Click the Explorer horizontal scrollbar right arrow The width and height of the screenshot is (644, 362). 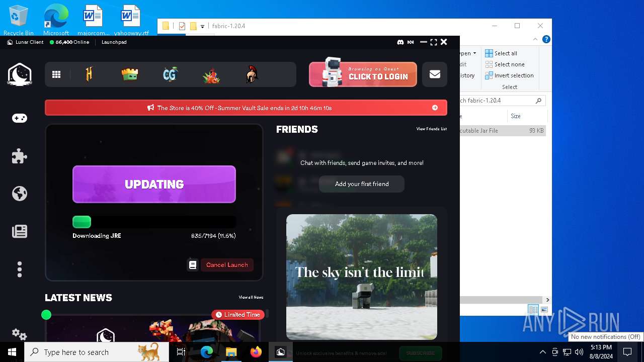pos(547,300)
